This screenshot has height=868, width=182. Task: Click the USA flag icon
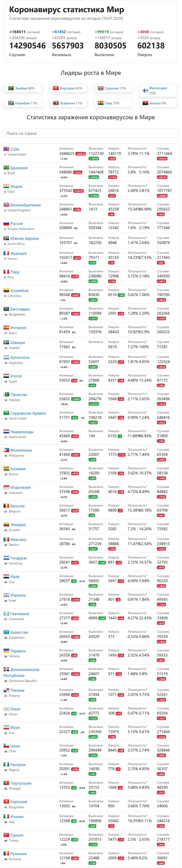pos(6,149)
